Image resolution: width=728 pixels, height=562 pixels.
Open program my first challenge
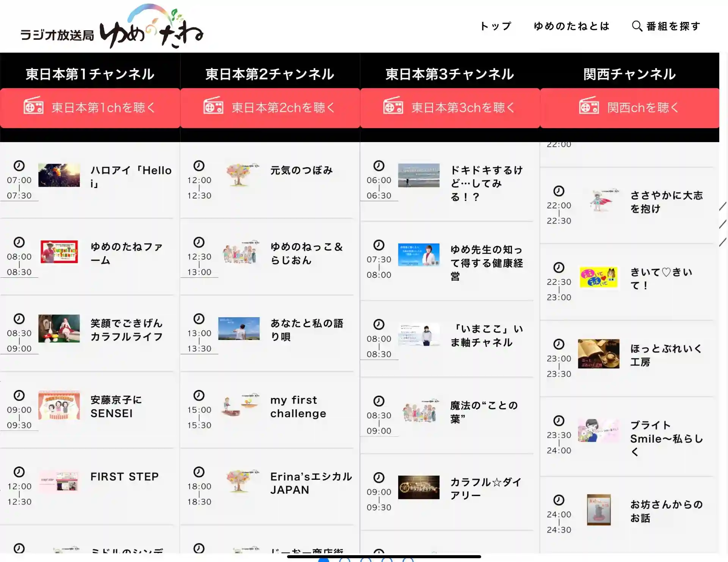pyautogui.click(x=298, y=407)
